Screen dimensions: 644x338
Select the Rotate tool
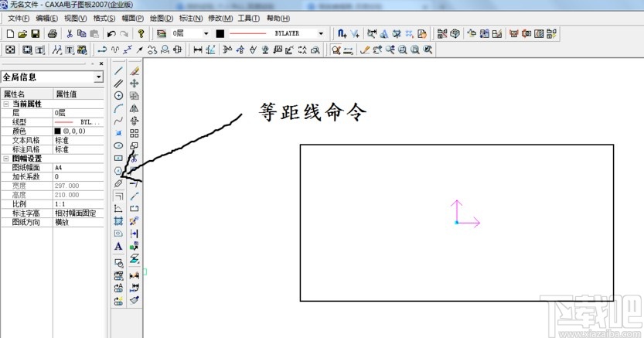135,121
